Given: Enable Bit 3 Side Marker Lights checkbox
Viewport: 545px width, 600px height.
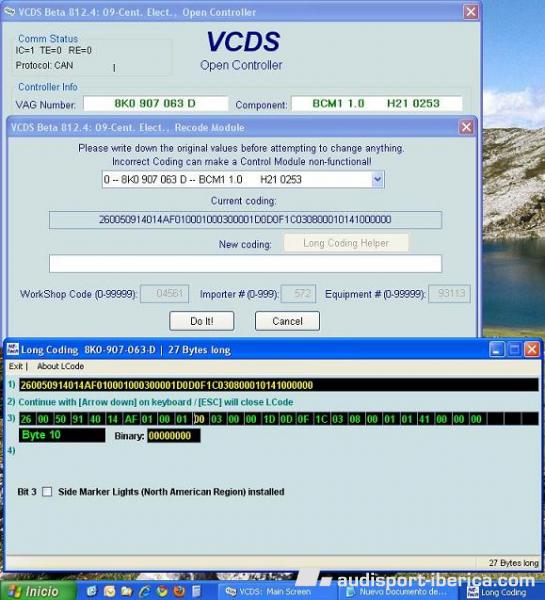Looking at the screenshot, I should click(47, 491).
